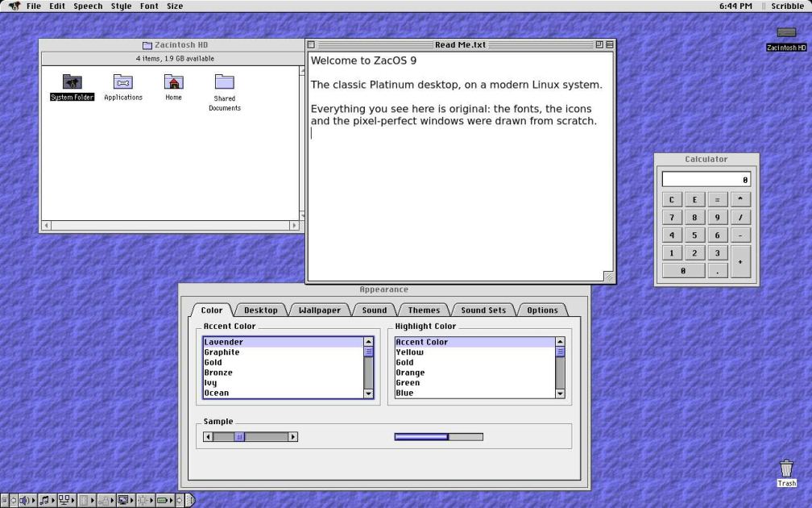The height and width of the screenshot is (508, 812).
Task: Select Orange in Highlight Color list
Action: coord(475,373)
